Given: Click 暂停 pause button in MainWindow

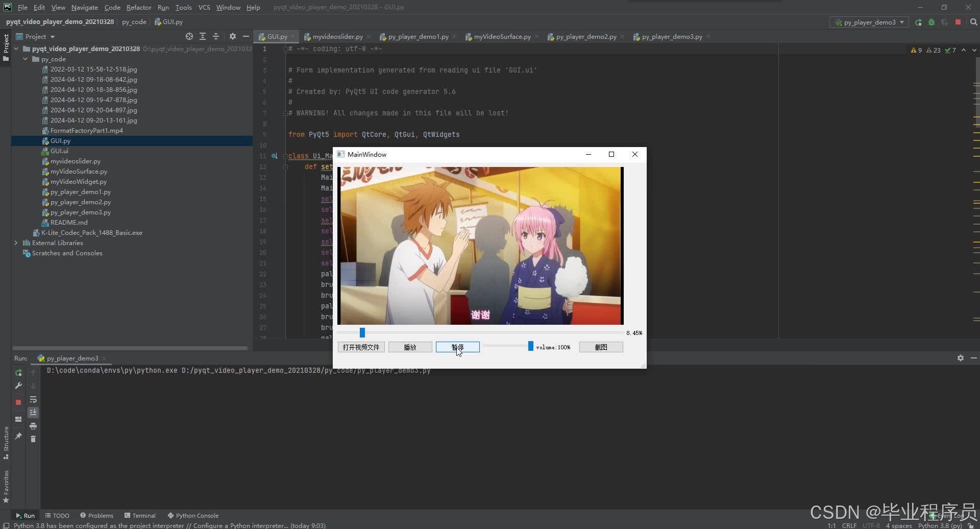Looking at the screenshot, I should pyautogui.click(x=458, y=347).
